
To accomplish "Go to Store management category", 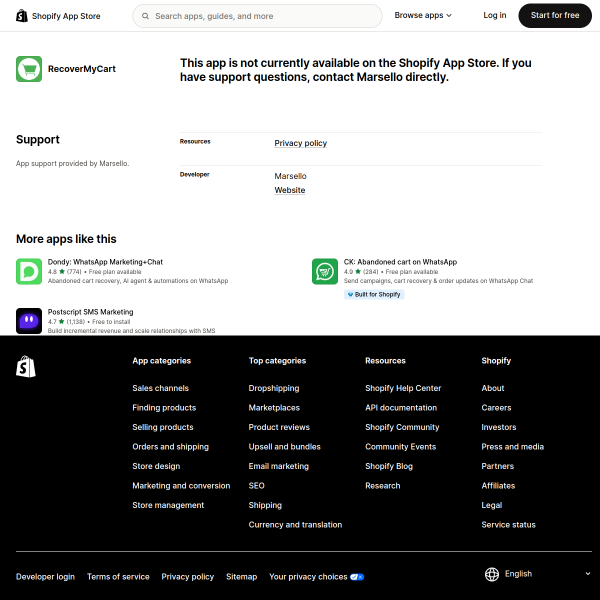I will tap(168, 505).
